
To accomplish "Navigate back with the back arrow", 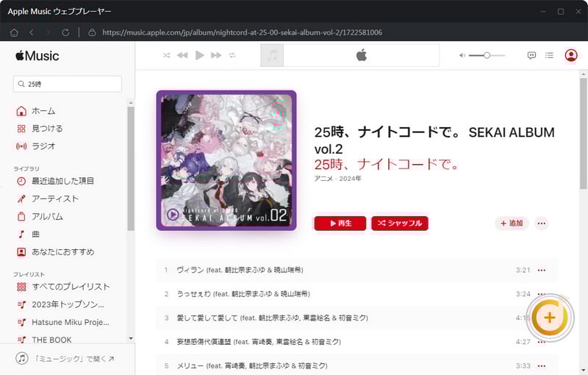I will point(32,32).
